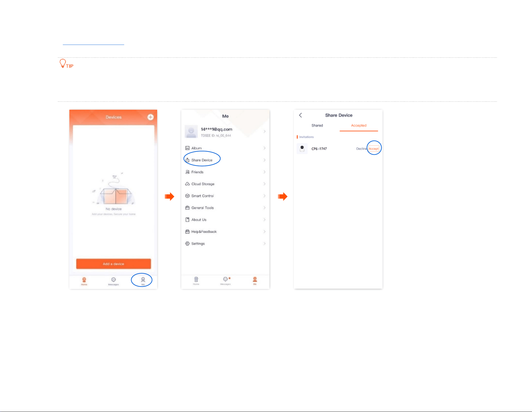Screen dimensions: 532x412
Task: Accept the CP6-1747 invitation
Action: coord(374,149)
